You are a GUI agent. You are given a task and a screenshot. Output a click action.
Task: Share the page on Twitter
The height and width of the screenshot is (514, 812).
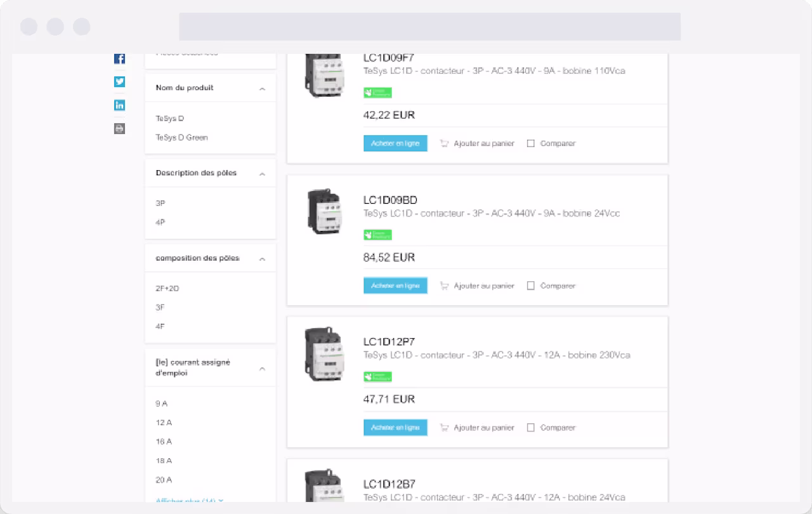point(119,82)
